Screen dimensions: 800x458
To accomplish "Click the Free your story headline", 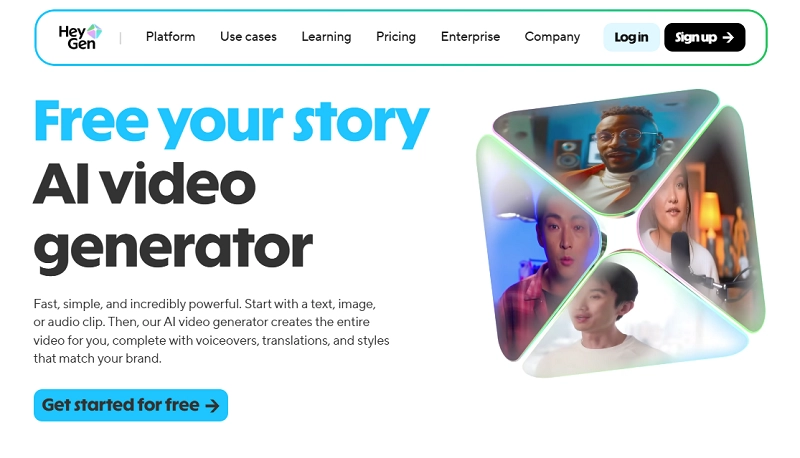I will click(232, 122).
